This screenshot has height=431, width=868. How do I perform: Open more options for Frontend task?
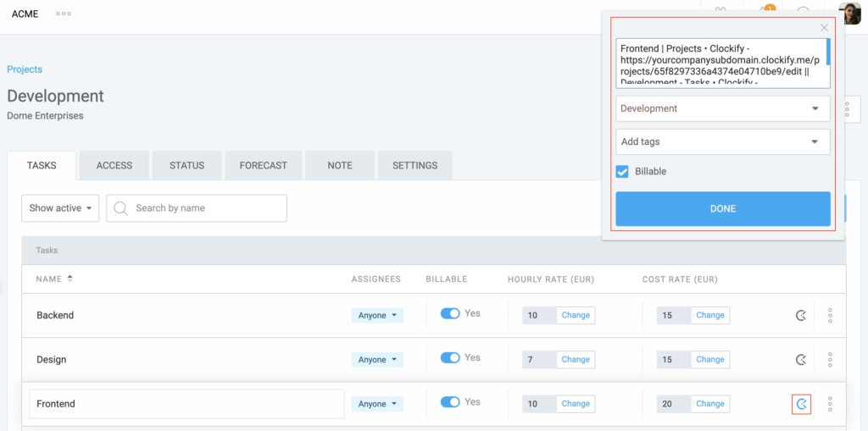click(830, 404)
